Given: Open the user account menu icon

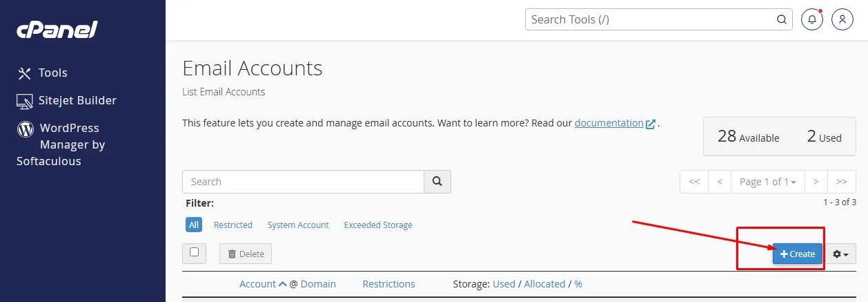Looking at the screenshot, I should click(x=842, y=19).
